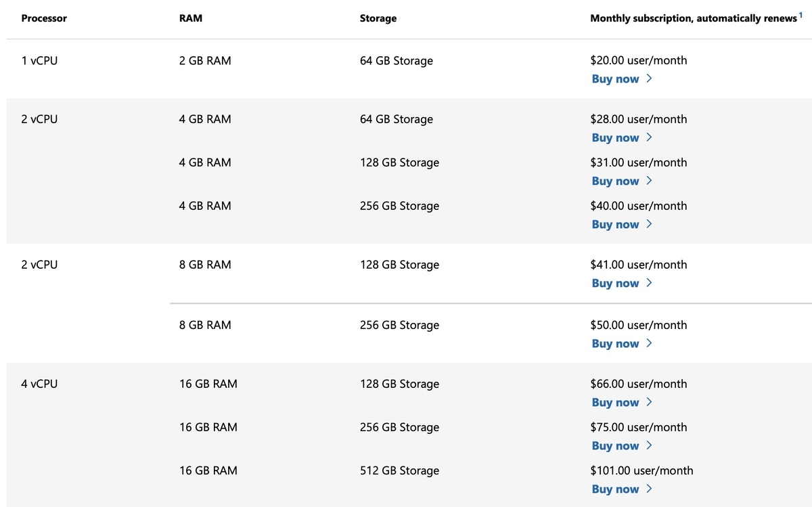Open Buy now for $101.00 plan
Image resolution: width=812 pixels, height=507 pixels.
click(x=615, y=489)
